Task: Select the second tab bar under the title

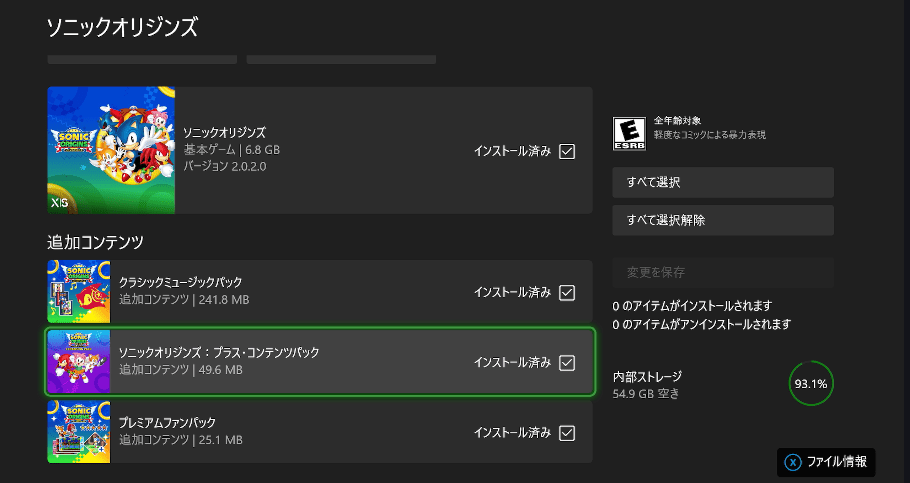Action: pos(341,59)
